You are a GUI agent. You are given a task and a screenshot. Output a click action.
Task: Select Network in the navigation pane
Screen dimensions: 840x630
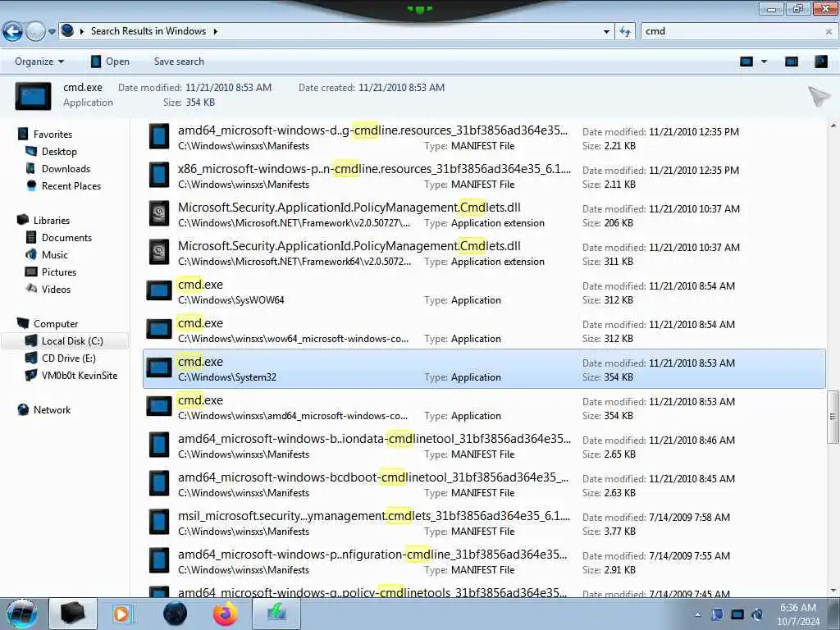click(x=52, y=410)
